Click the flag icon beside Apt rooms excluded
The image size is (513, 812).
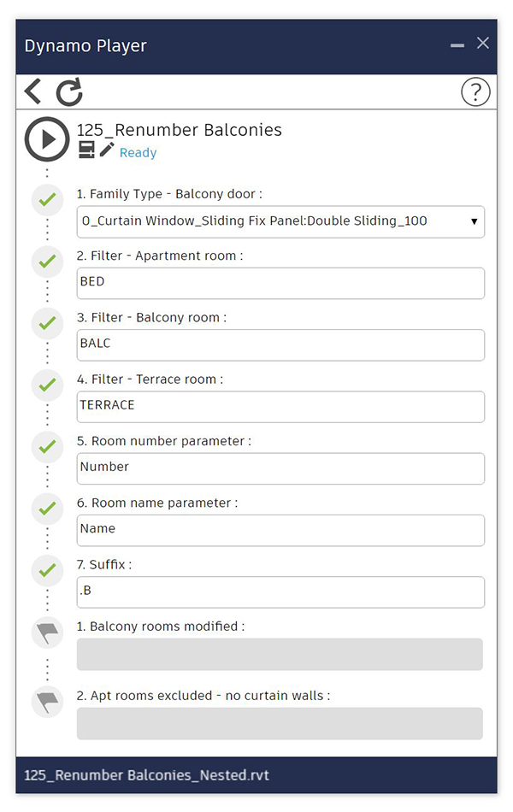(x=47, y=702)
